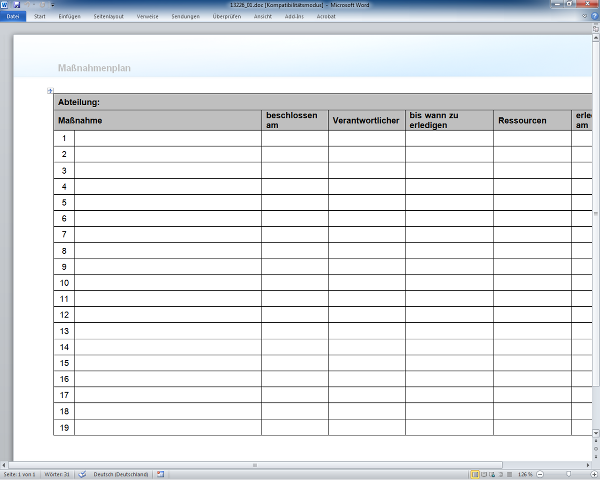Viewport: 600px width, 480px height.
Task: Open the Acrobat tab
Action: click(x=326, y=16)
